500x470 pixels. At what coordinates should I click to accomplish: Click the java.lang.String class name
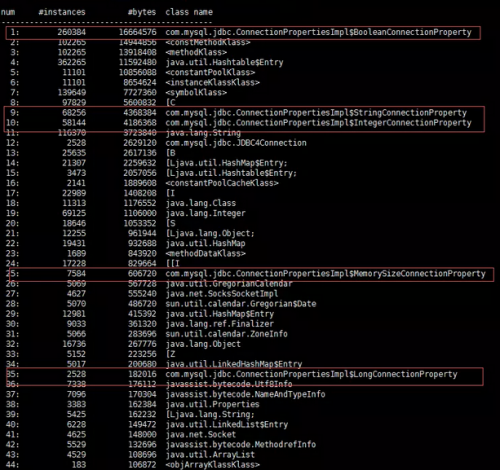tap(203, 133)
